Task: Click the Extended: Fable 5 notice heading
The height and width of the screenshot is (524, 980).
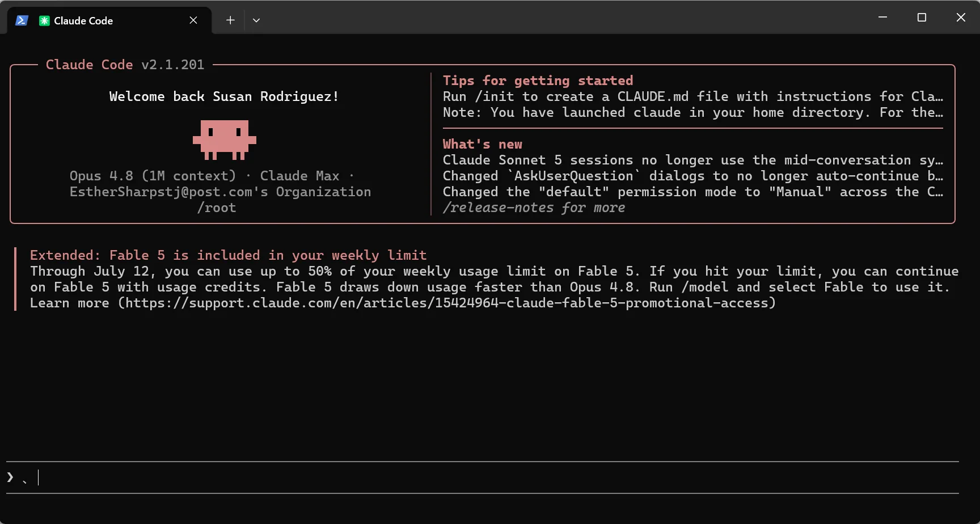Action: pyautogui.click(x=228, y=255)
